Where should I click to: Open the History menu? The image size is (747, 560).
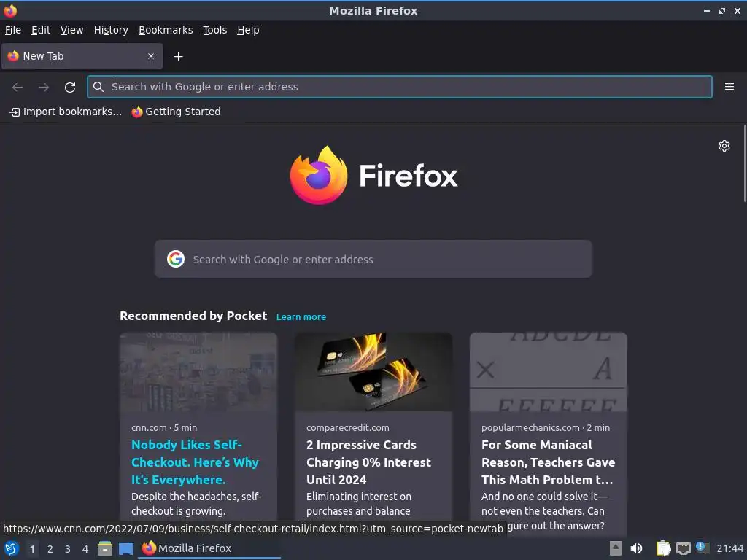pyautogui.click(x=111, y=30)
